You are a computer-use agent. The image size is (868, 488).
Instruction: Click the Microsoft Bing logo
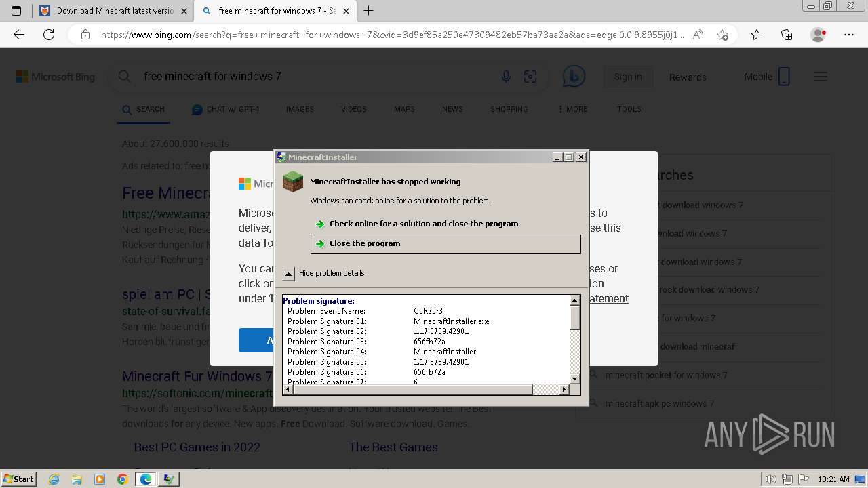[x=56, y=77]
